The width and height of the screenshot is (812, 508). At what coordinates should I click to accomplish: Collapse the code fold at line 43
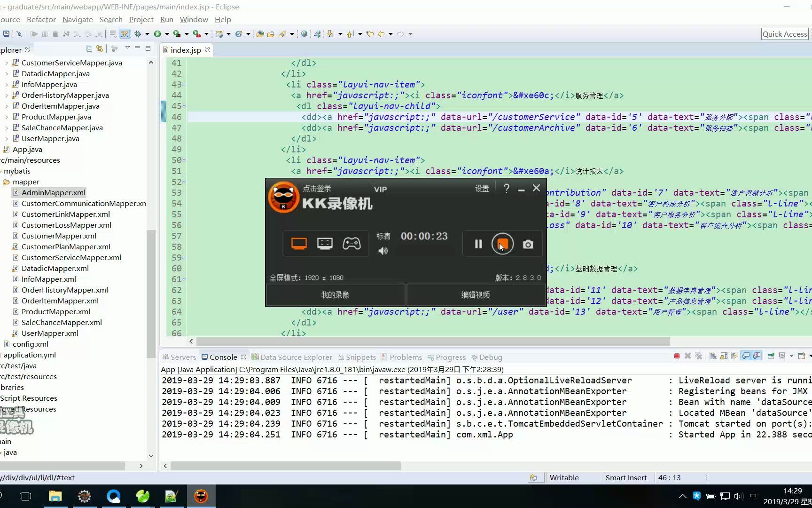pos(184,85)
